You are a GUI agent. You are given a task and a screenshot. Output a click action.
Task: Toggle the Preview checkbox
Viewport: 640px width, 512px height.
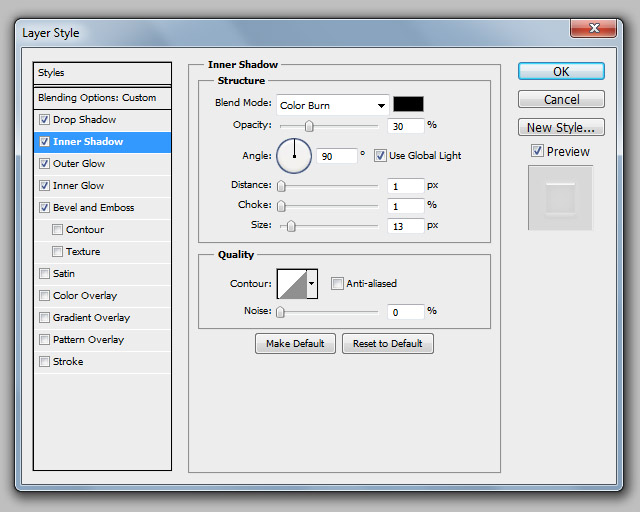[x=537, y=151]
